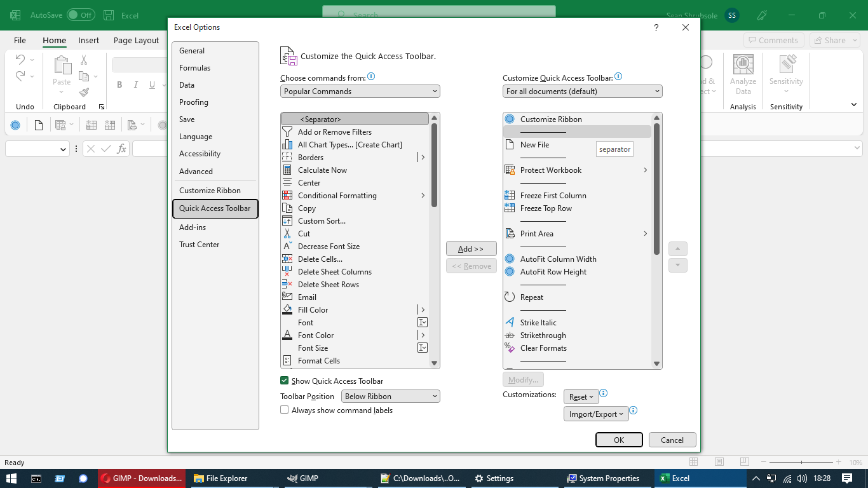Viewport: 868px width, 488px height.
Task: Switch to the Customize Ribbon category
Action: (x=210, y=191)
